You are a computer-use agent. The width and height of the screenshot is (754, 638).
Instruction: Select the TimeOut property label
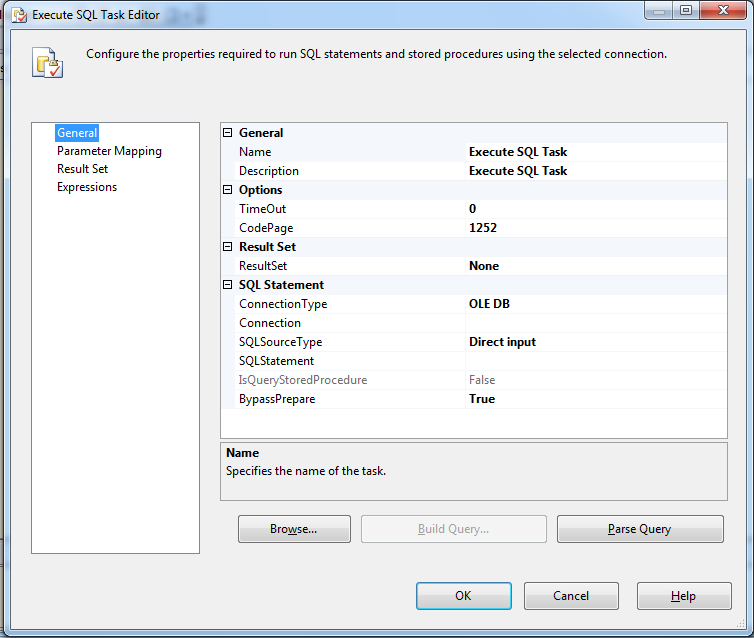[262, 209]
